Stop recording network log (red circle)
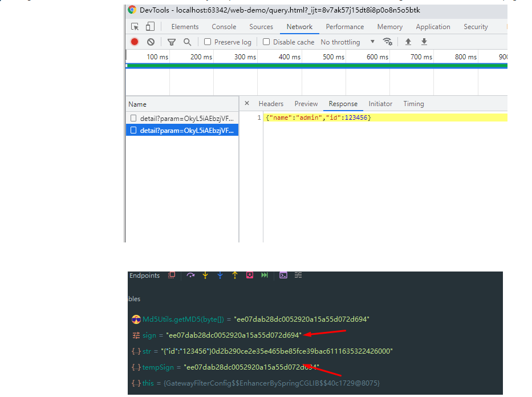532x397 pixels. pyautogui.click(x=135, y=42)
